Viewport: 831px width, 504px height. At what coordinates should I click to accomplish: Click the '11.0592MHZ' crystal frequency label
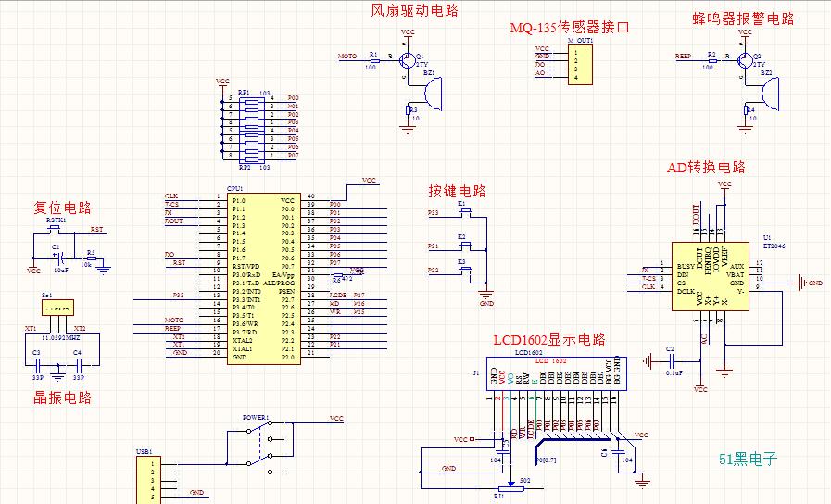tap(61, 337)
